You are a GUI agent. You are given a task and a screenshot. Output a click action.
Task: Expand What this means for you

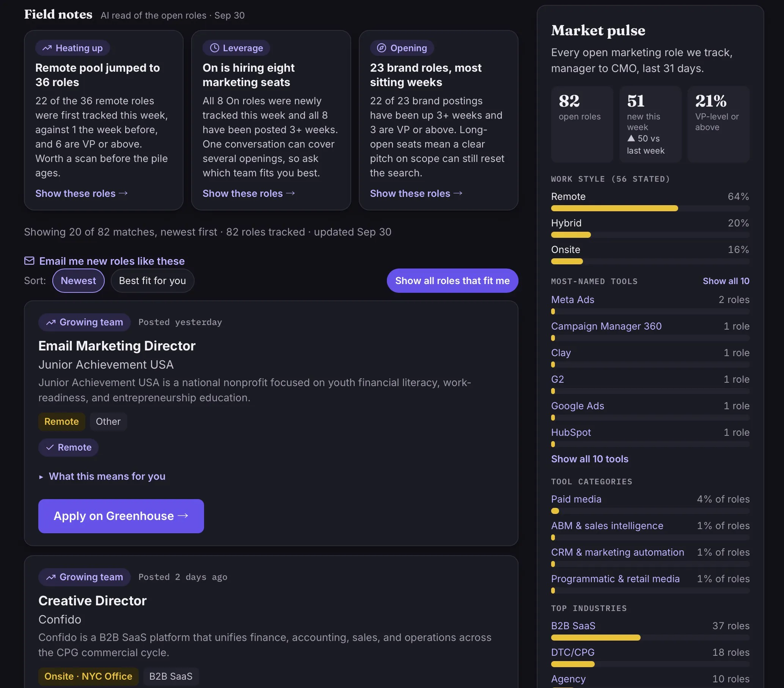pos(102,476)
